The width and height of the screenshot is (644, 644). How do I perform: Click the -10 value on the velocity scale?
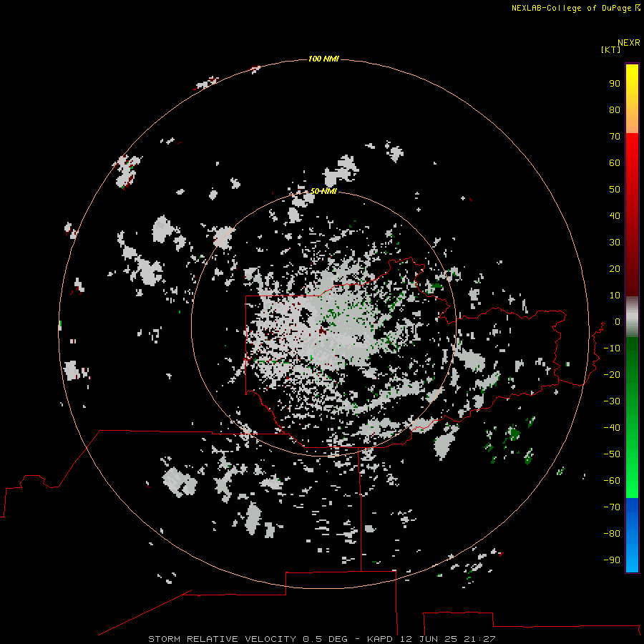click(612, 348)
